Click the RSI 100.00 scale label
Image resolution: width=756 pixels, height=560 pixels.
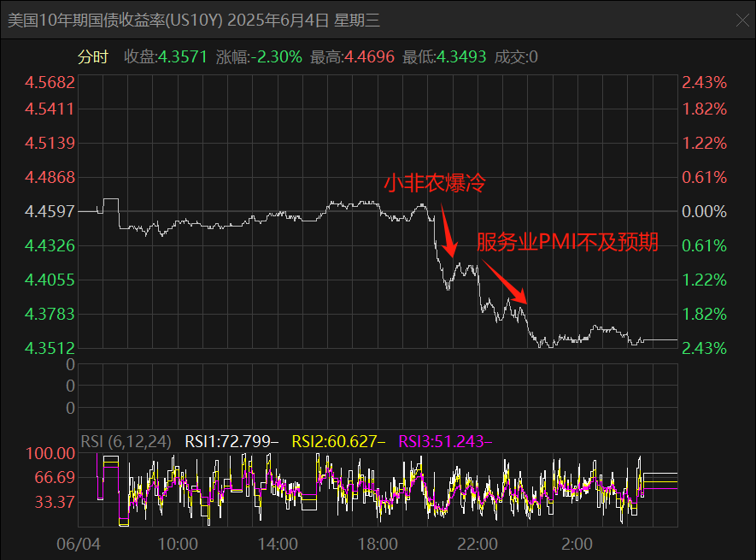pos(50,454)
